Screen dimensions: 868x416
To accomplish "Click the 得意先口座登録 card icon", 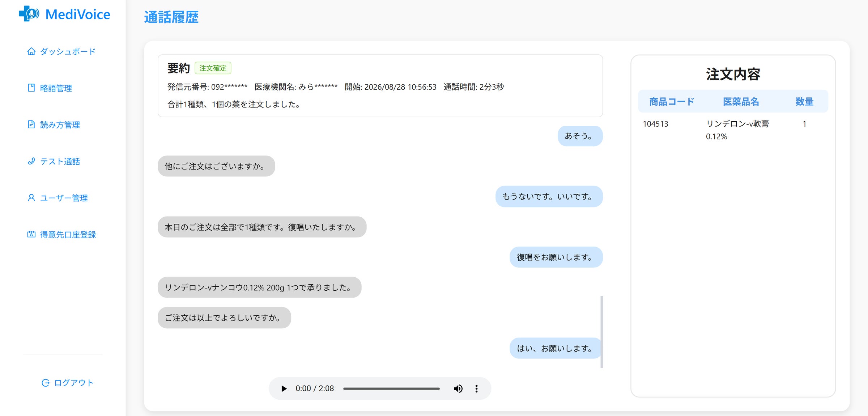I will (x=31, y=234).
